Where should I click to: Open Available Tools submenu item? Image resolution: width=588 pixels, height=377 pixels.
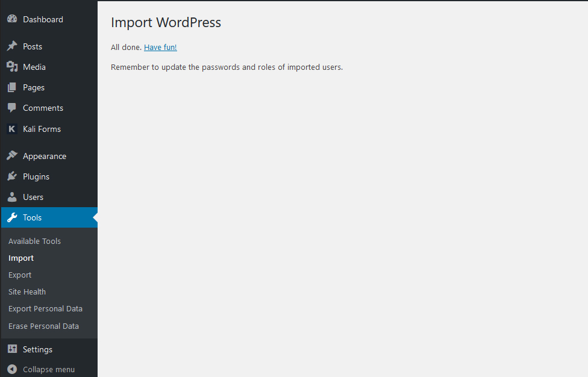pyautogui.click(x=34, y=241)
